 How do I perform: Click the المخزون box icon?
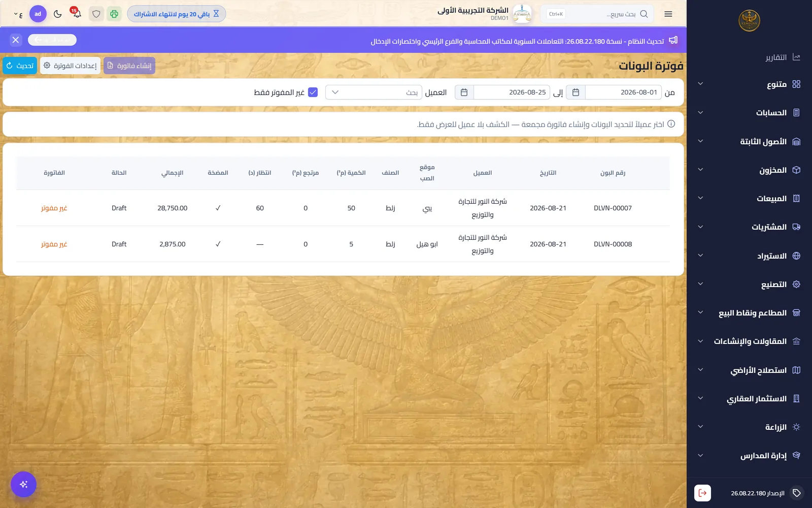[796, 170]
